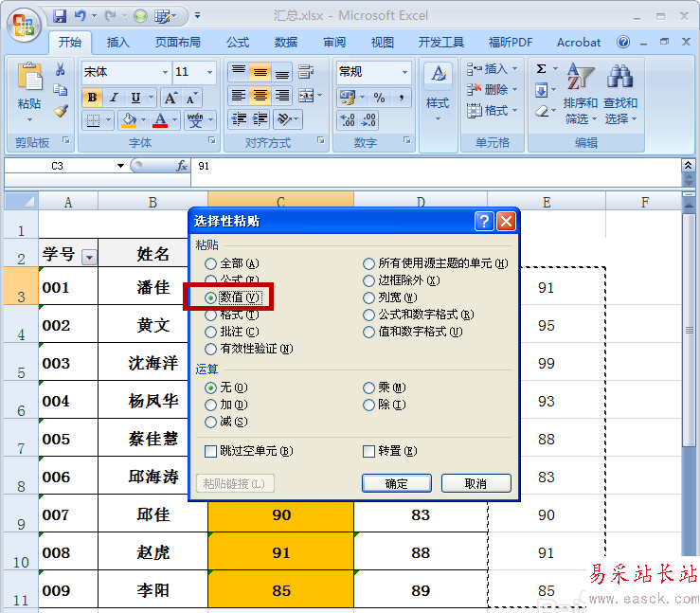Image resolution: width=700 pixels, height=613 pixels.
Task: Increase font size with the larger A
Action: [171, 98]
